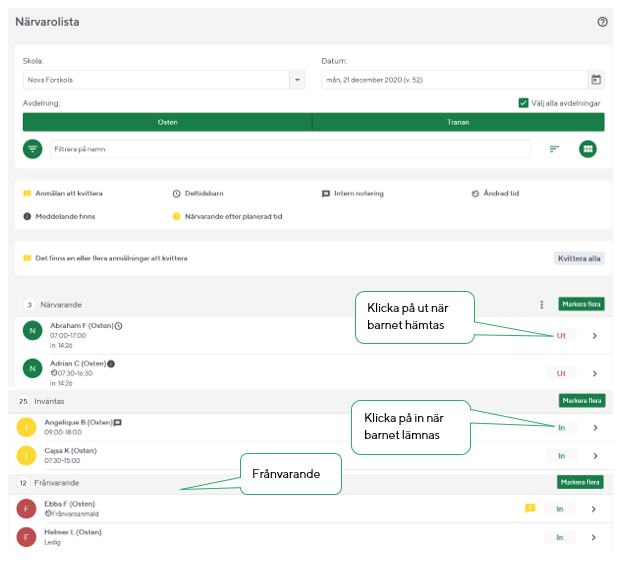Click the yellow notification flag on Ebba F row
This screenshot has width=625, height=570.
(x=530, y=508)
